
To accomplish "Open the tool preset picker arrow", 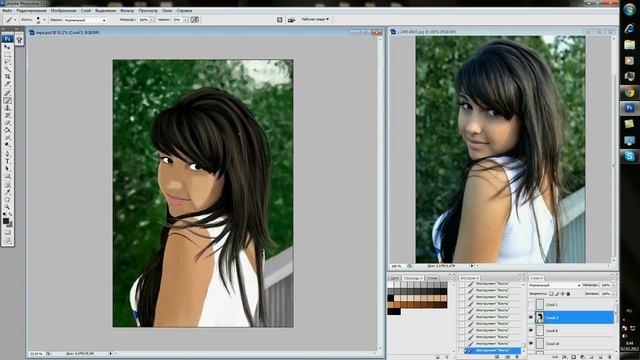I will [15, 20].
